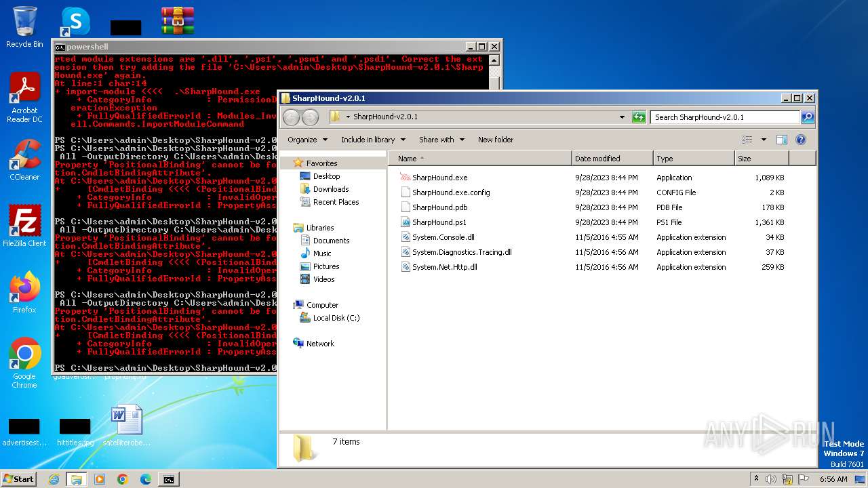Open CCleaner desktop shortcut
868x488 pixels.
[x=24, y=160]
